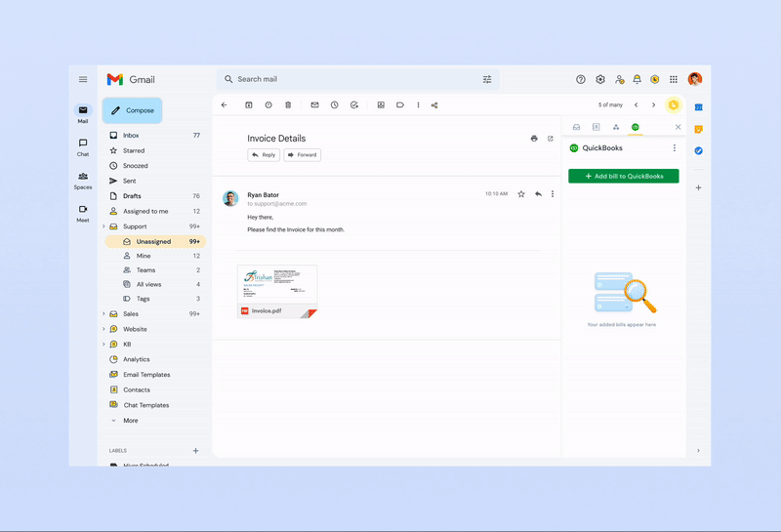Viewport: 781px width, 532px height.
Task: Open the Google apps grid
Action: 674,79
